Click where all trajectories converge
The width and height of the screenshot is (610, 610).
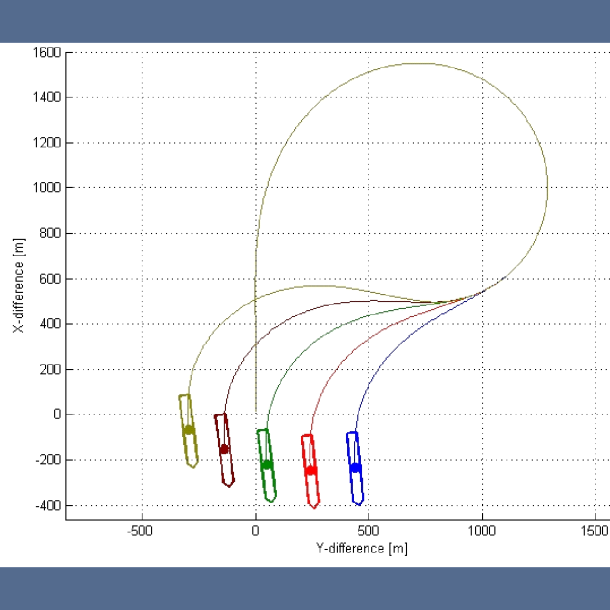(x=483, y=292)
